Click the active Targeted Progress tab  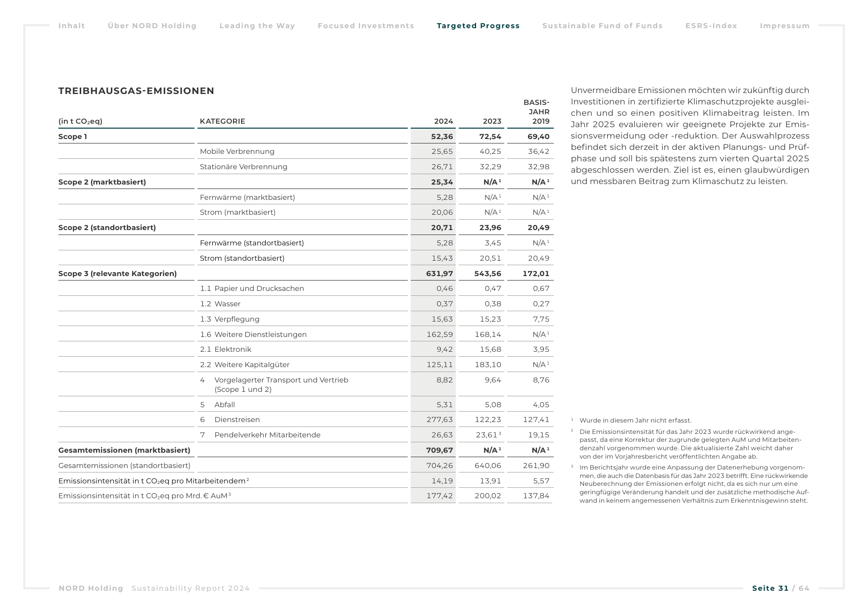tap(478, 26)
